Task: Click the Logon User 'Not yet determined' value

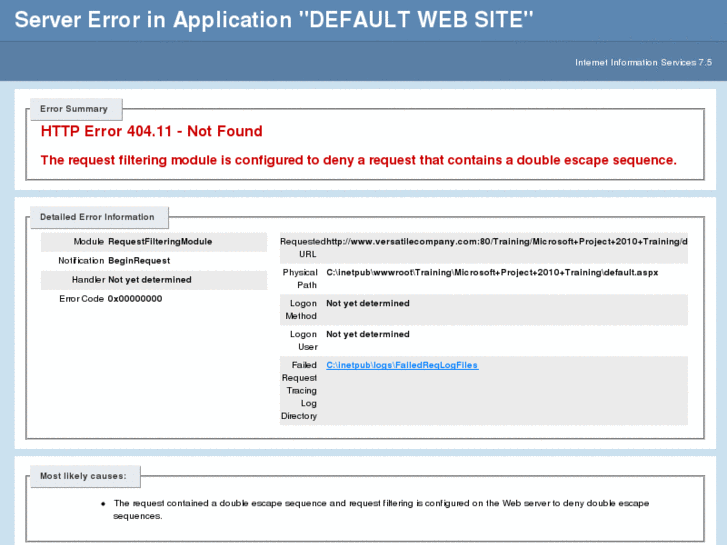Action: point(368,334)
